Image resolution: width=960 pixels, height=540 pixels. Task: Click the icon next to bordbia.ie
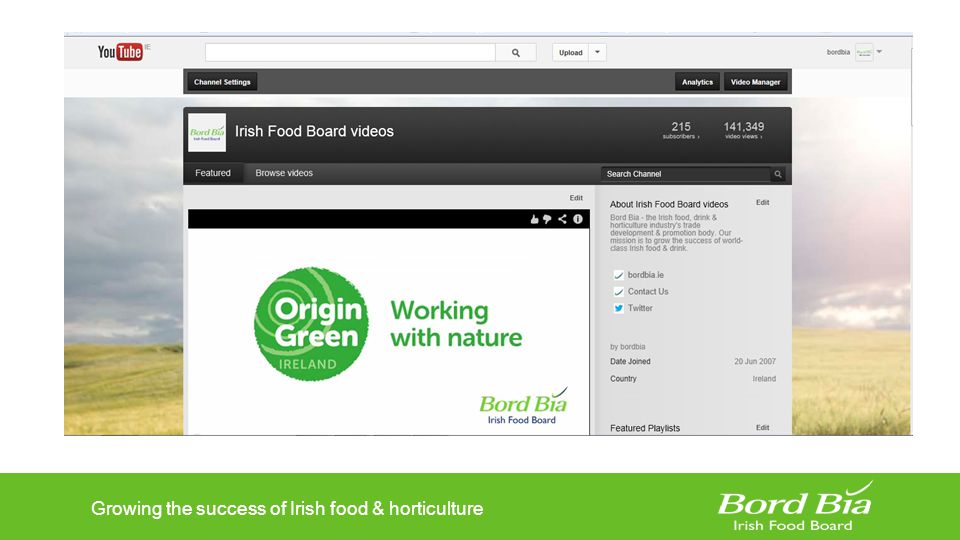618,276
